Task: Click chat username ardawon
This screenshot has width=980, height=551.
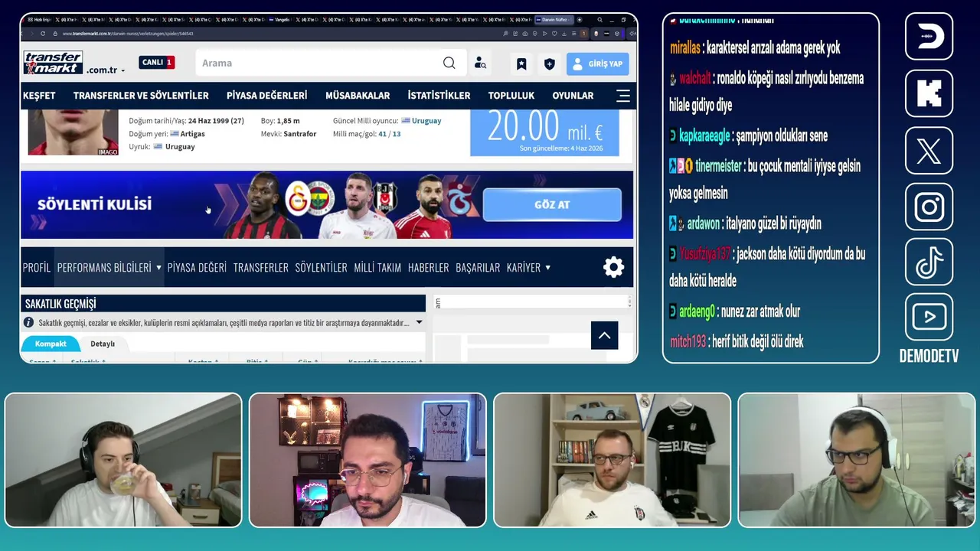Action: click(x=703, y=224)
